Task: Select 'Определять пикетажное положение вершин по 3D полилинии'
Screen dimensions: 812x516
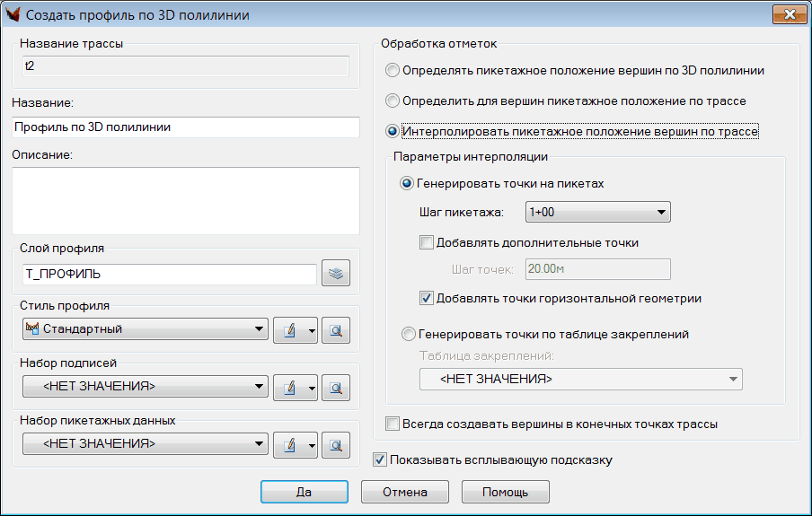Action: point(392,70)
